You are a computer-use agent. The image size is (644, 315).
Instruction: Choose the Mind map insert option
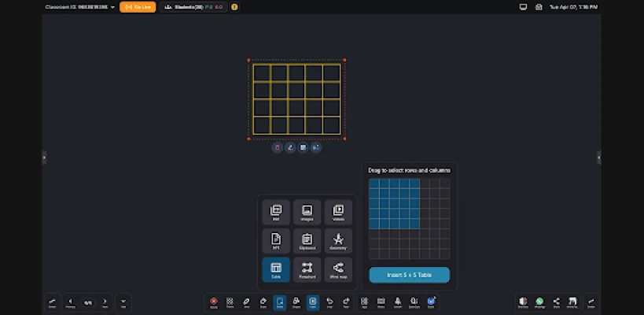(338, 269)
